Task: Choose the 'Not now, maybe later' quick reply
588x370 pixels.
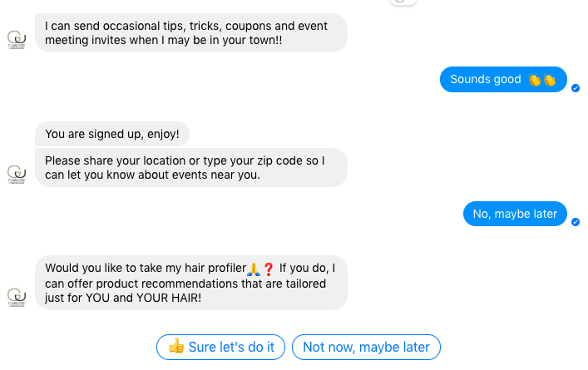Action: click(367, 347)
